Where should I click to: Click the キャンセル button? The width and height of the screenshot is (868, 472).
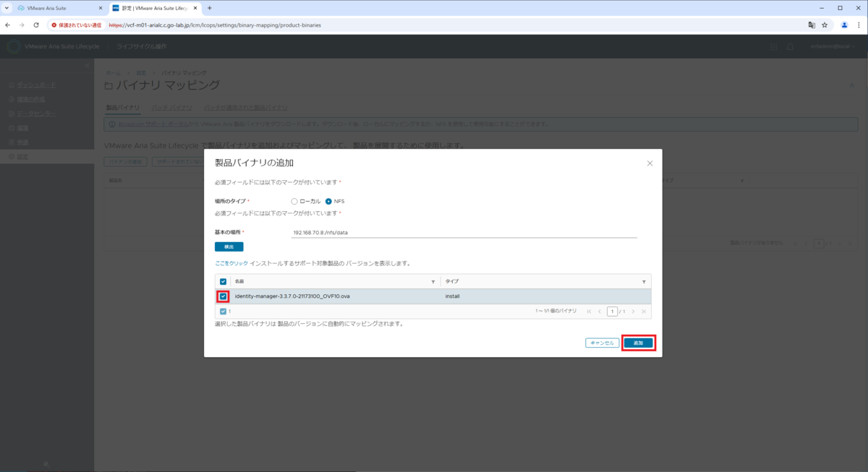point(602,343)
